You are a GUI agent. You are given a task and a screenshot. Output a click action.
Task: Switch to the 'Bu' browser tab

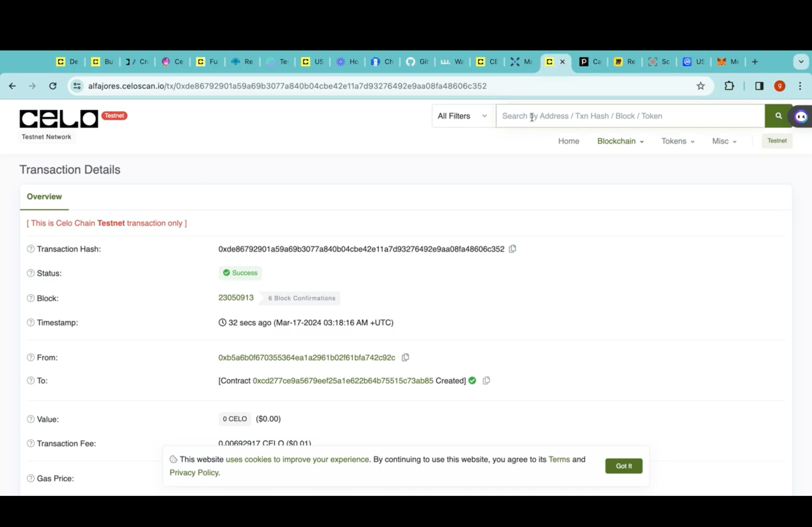tap(102, 62)
